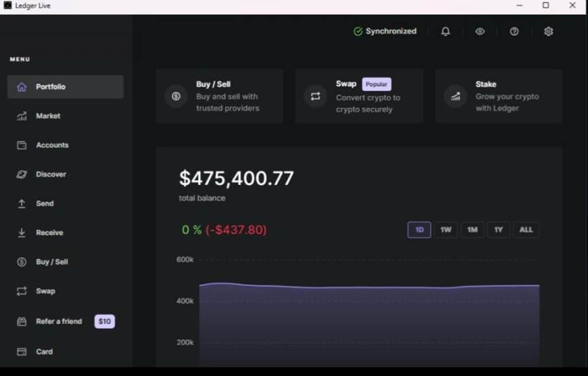This screenshot has width=588, height=376.
Task: Open Refer a friend gift item
Action: (x=59, y=322)
